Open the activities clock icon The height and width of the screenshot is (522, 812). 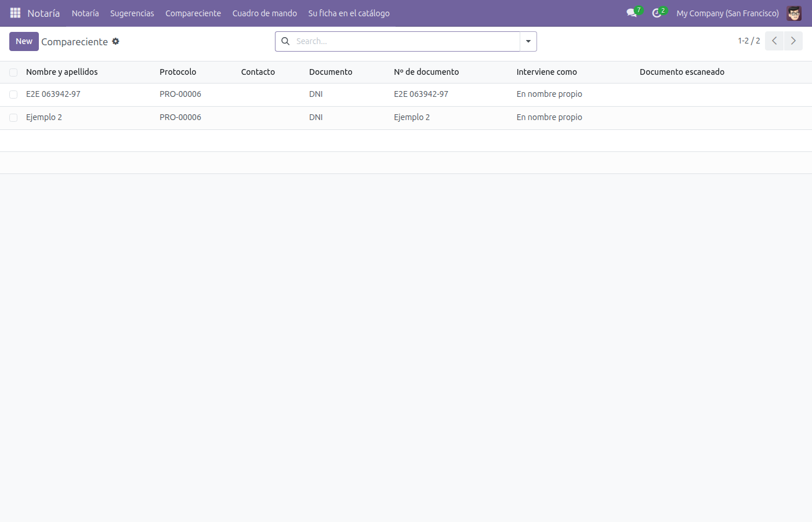(658, 13)
